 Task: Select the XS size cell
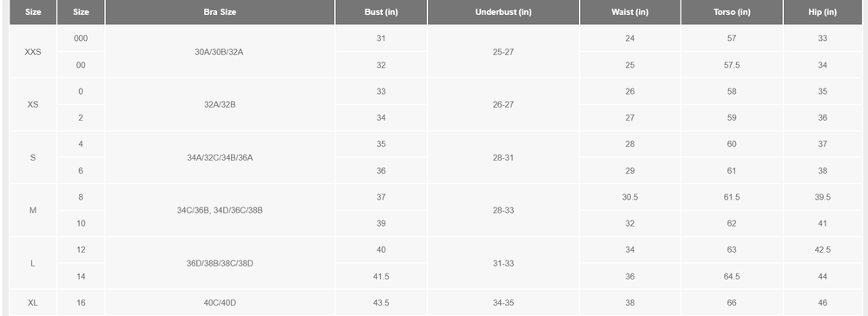tap(33, 104)
